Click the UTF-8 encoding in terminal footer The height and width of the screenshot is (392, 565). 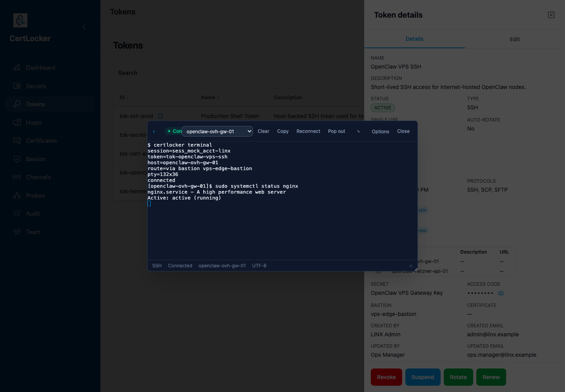pos(259,266)
